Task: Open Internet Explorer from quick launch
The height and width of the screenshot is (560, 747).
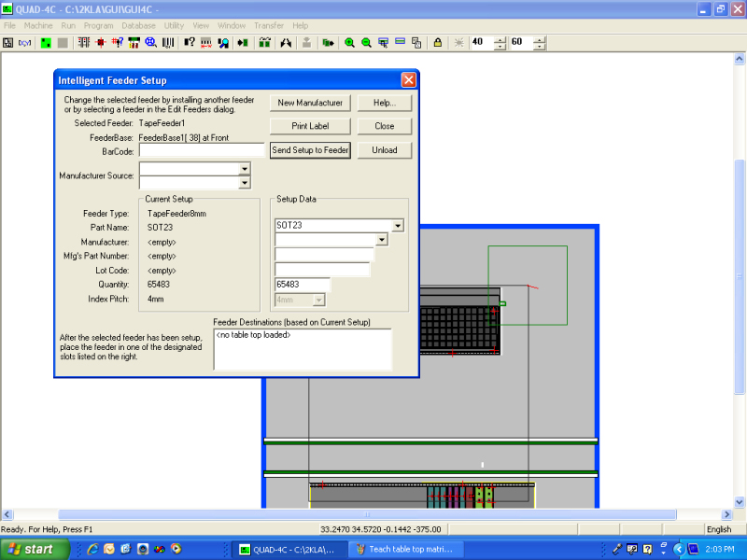Action: click(92, 549)
